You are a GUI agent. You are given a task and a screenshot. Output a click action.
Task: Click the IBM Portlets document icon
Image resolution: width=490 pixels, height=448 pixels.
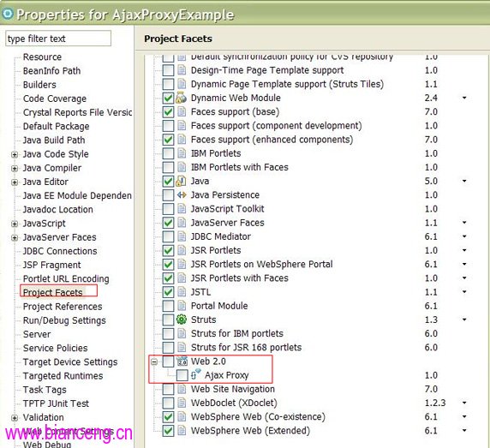tap(182, 153)
